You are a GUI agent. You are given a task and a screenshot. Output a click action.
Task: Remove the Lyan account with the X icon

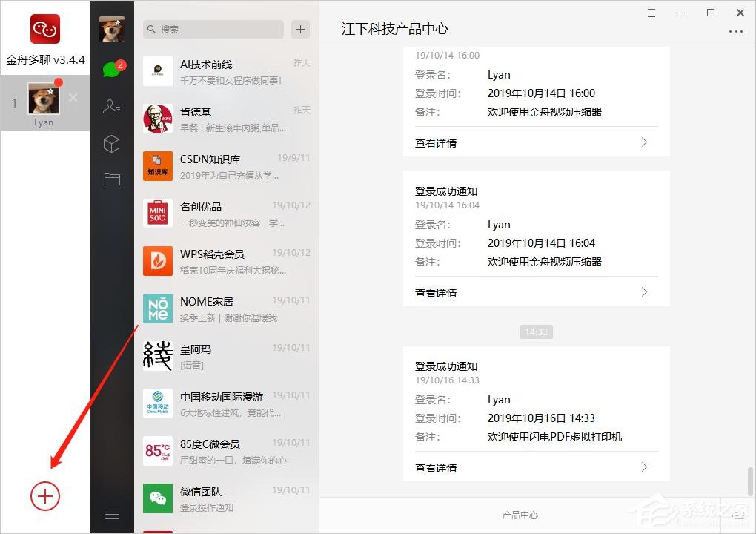(72, 96)
